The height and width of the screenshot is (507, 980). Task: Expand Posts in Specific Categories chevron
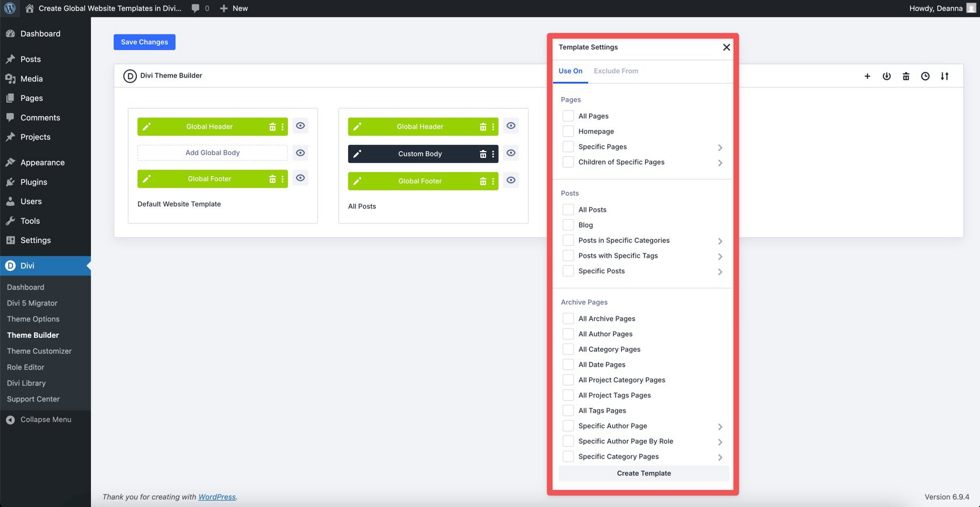(x=720, y=241)
